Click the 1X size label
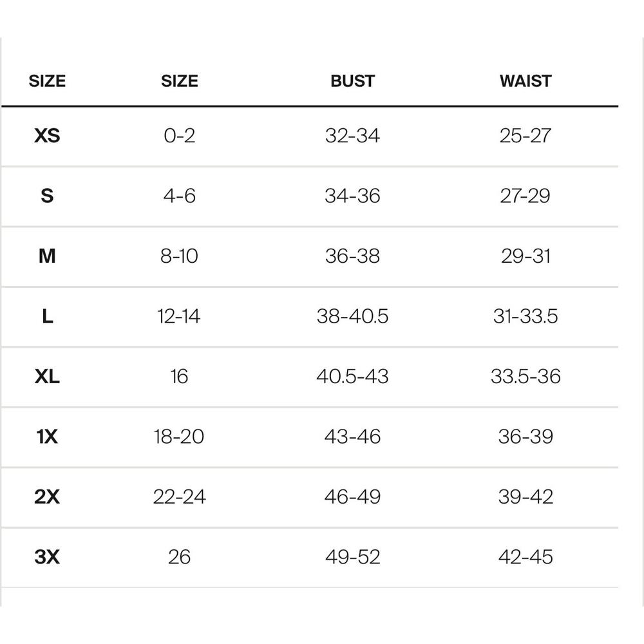 (47, 436)
